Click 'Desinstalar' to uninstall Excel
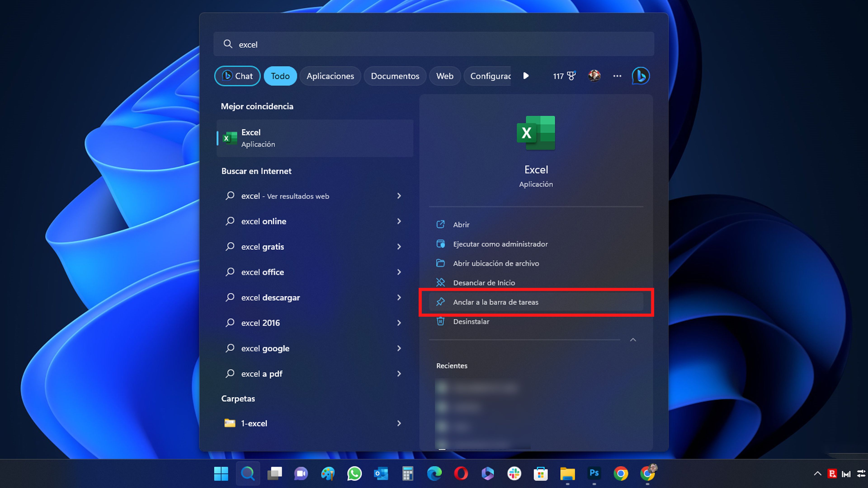 (x=471, y=321)
